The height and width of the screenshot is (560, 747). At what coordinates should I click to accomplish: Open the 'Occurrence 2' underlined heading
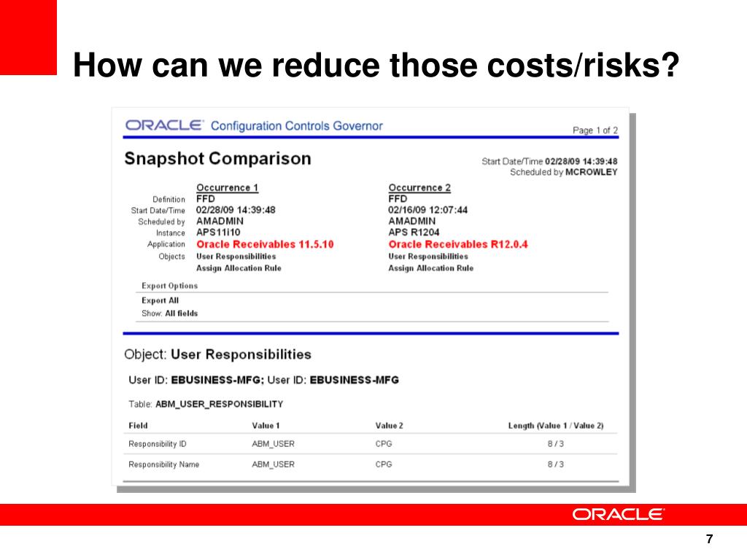(419, 187)
